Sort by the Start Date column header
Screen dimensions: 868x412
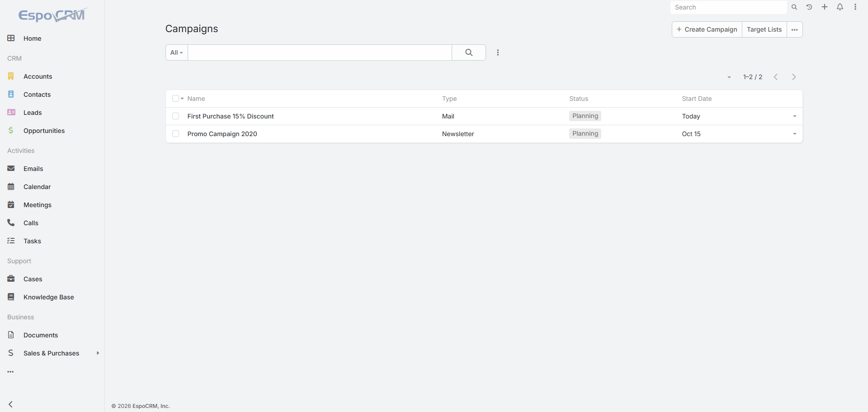(x=697, y=99)
